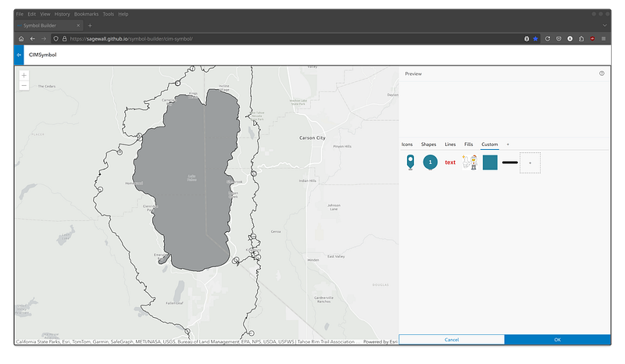625x364 pixels.
Task: Select the teal square fill symbol
Action: pyautogui.click(x=490, y=162)
